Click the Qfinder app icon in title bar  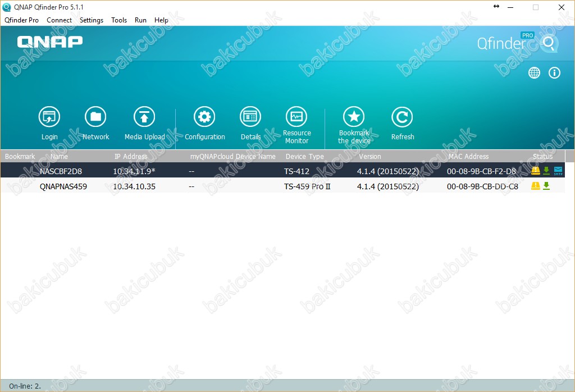(x=7, y=7)
